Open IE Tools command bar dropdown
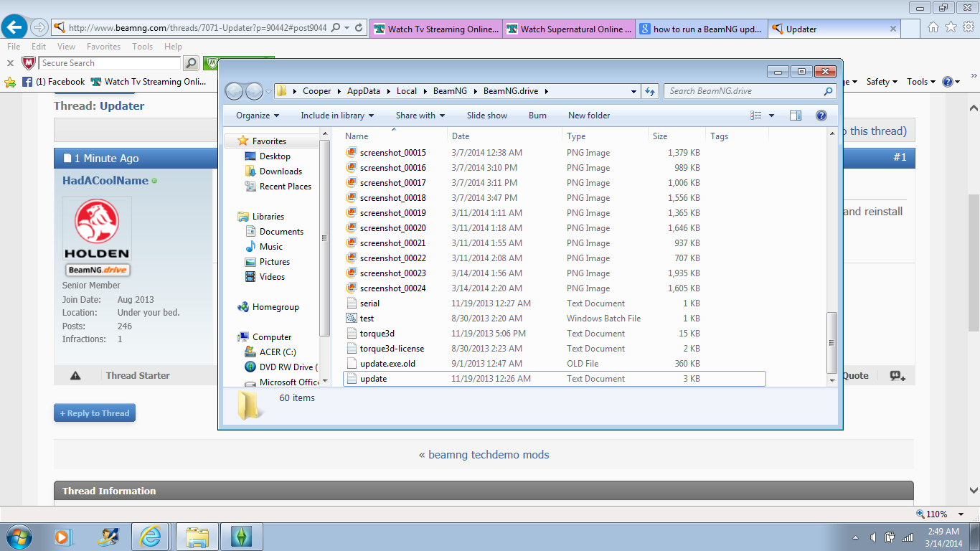Screen dimensions: 980x551 (x=921, y=82)
